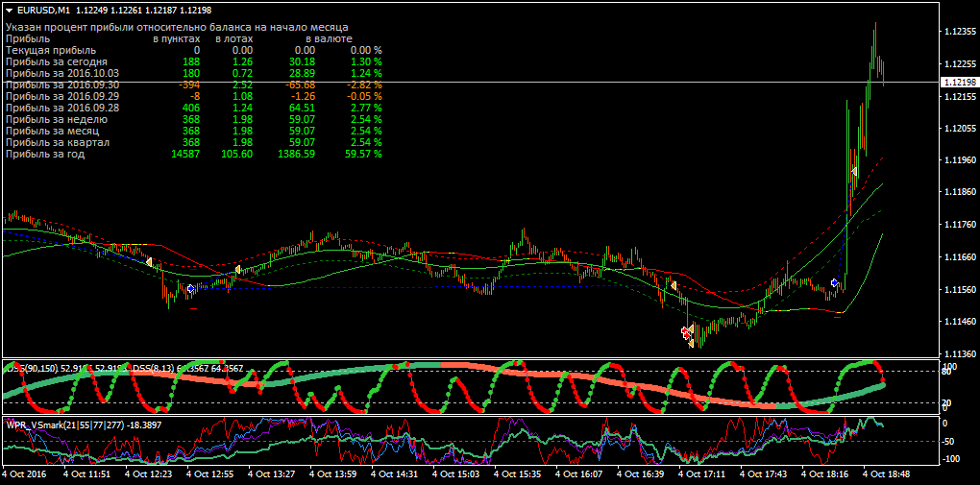The width and height of the screenshot is (980, 485).
Task: Click the 'Прибыль за месяц' row label
Action: pos(53,131)
